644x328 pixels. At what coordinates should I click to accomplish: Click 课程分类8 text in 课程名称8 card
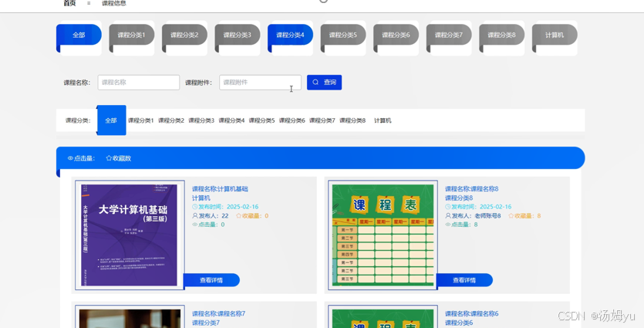click(459, 198)
